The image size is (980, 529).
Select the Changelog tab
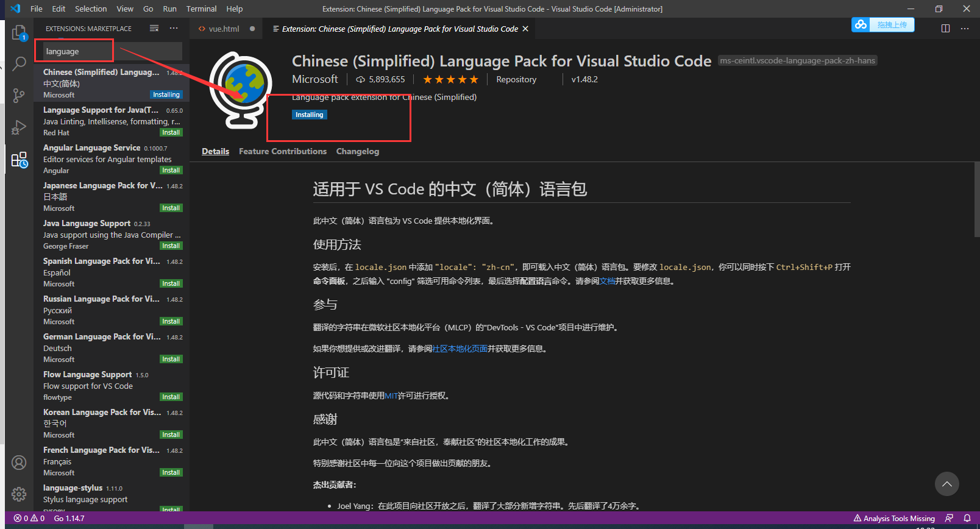tap(358, 151)
